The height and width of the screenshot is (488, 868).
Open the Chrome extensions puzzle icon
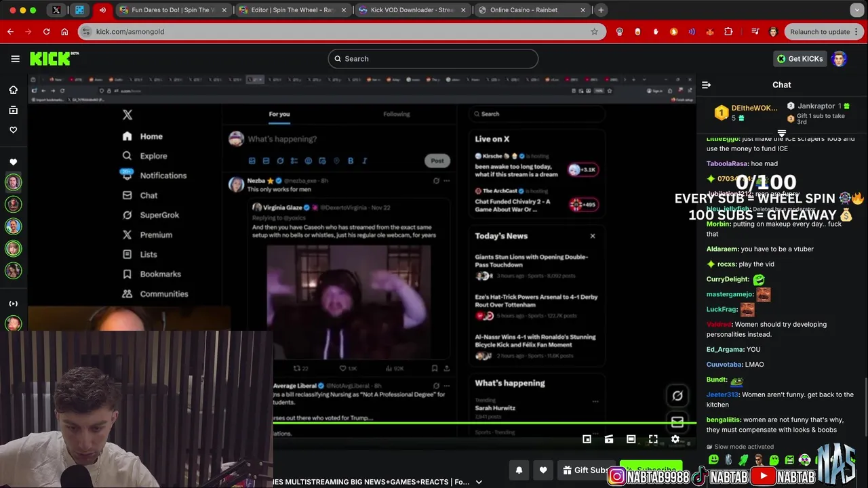tap(728, 32)
